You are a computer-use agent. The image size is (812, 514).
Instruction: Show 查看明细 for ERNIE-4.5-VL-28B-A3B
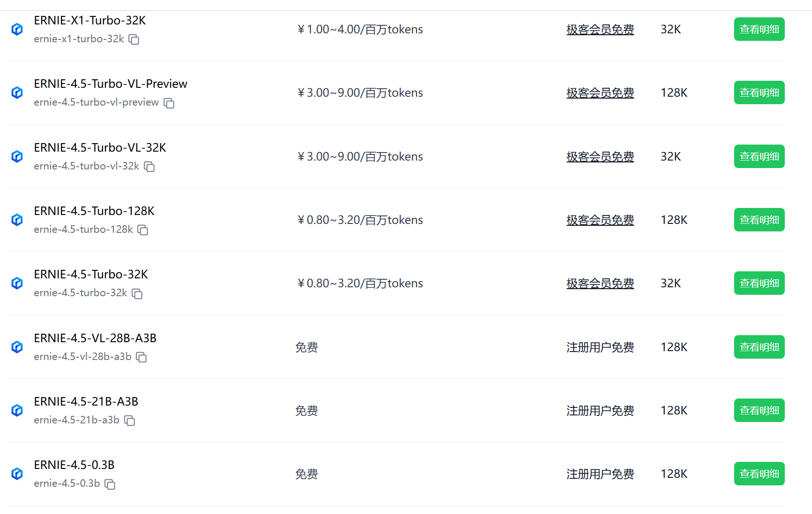point(759,347)
